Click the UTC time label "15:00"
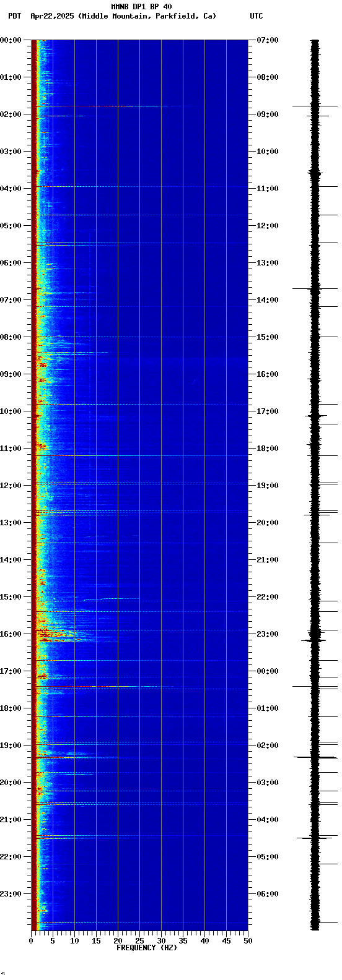This screenshot has height=980, width=342. pyautogui.click(x=268, y=337)
